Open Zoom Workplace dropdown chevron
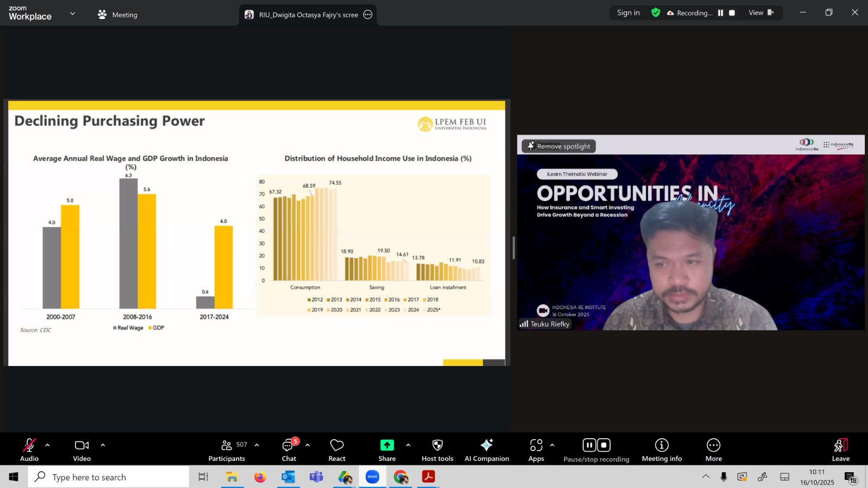Viewport: 868px width, 488px height. [x=73, y=14]
